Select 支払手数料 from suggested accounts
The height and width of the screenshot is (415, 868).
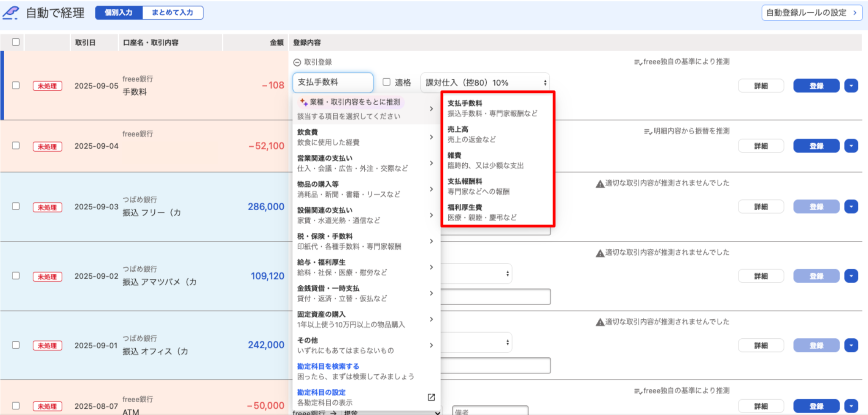497,108
